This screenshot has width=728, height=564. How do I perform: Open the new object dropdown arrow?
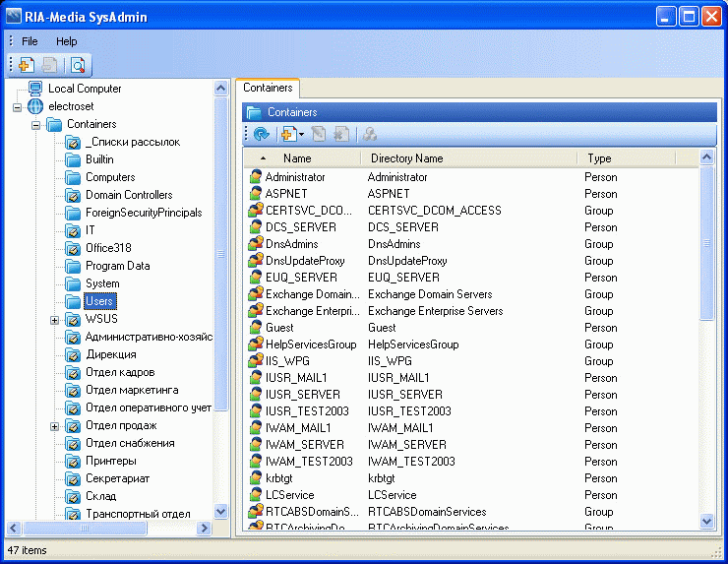point(302,134)
